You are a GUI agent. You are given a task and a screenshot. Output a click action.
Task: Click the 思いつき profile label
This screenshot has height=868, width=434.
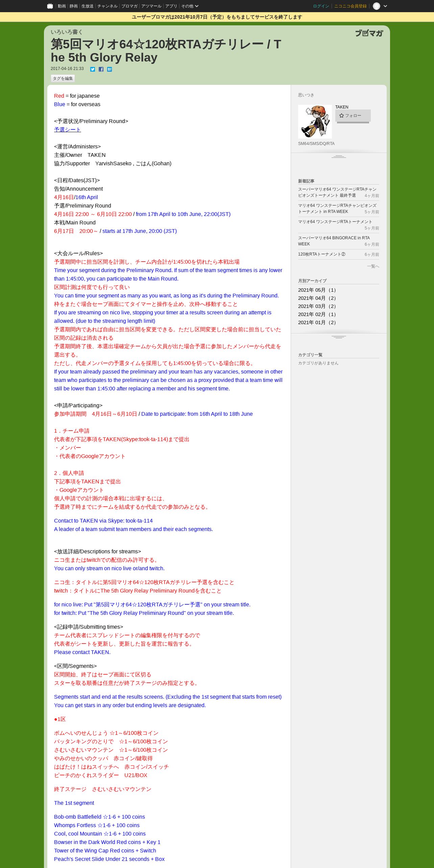[306, 95]
